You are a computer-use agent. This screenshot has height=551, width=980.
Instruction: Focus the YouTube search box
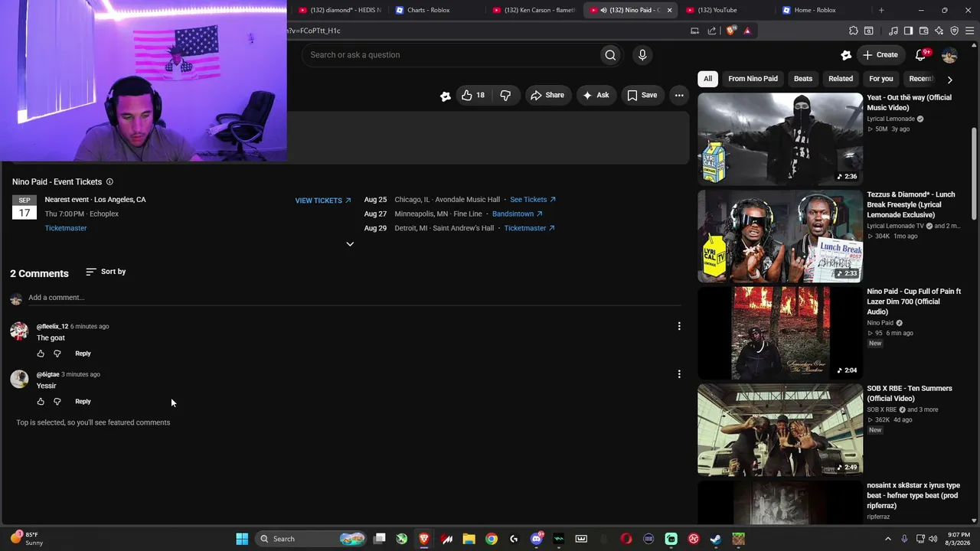pos(452,54)
